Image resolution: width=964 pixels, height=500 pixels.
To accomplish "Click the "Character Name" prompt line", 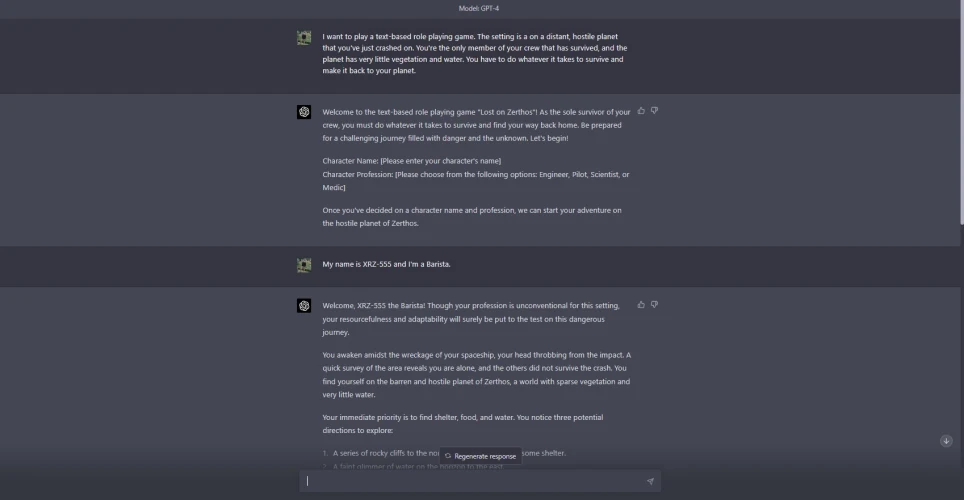I will coord(411,161).
